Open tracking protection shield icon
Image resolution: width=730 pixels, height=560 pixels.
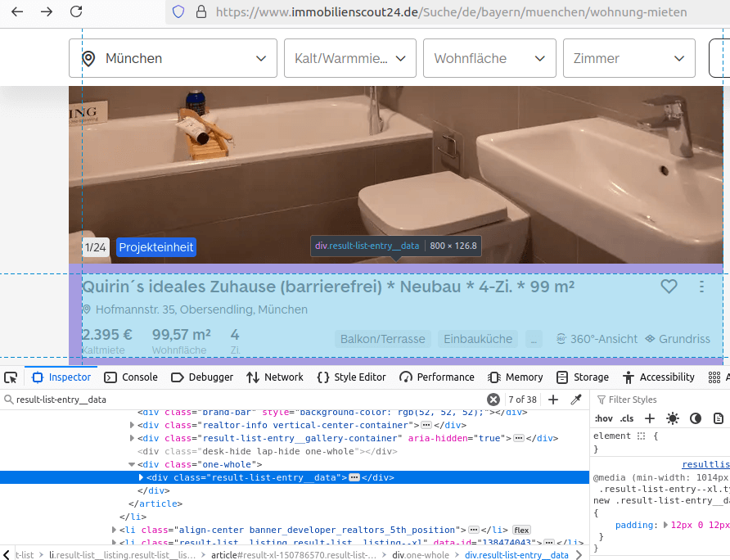(178, 11)
